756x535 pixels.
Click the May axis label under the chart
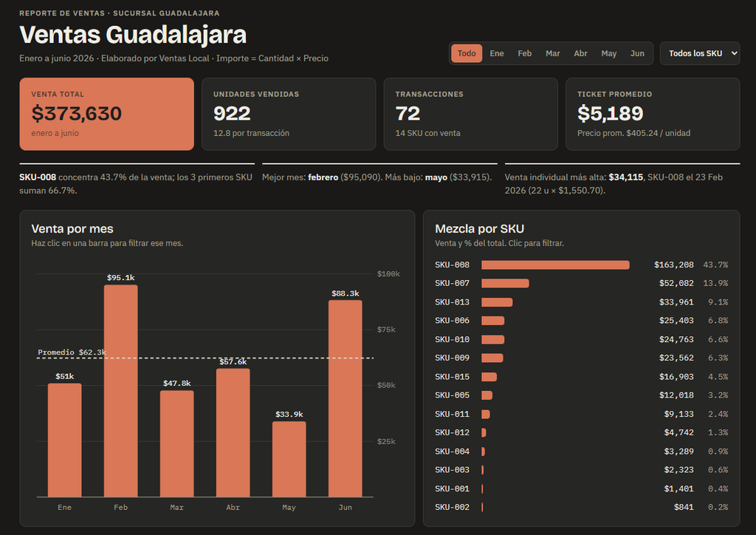pyautogui.click(x=289, y=507)
